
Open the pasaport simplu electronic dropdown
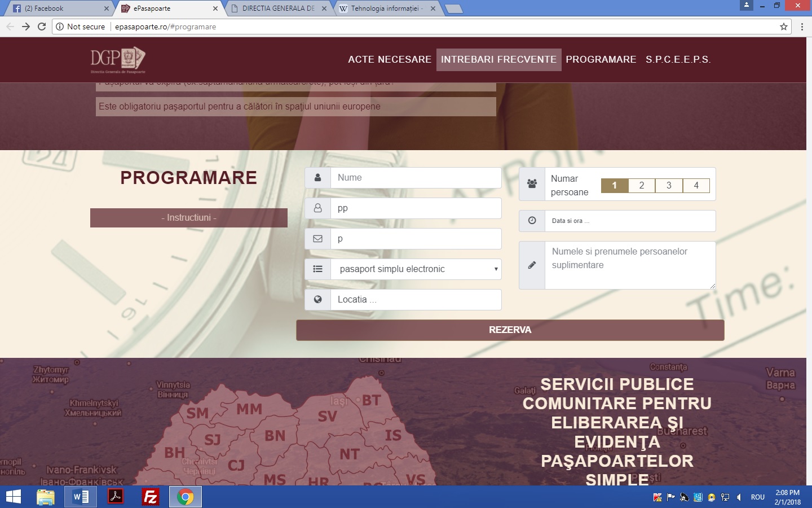416,269
